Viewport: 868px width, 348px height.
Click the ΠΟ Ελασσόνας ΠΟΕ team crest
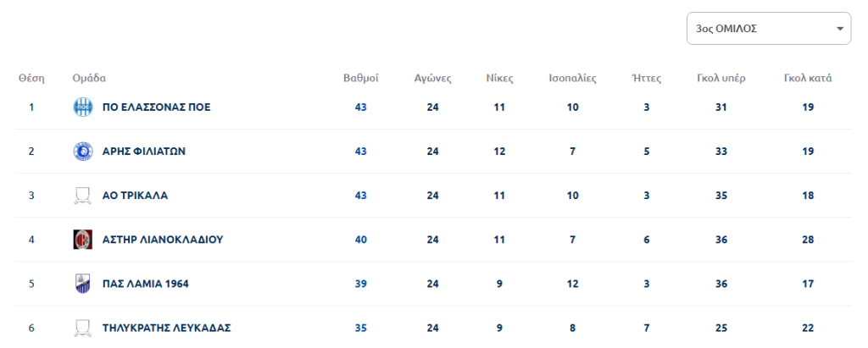click(82, 107)
